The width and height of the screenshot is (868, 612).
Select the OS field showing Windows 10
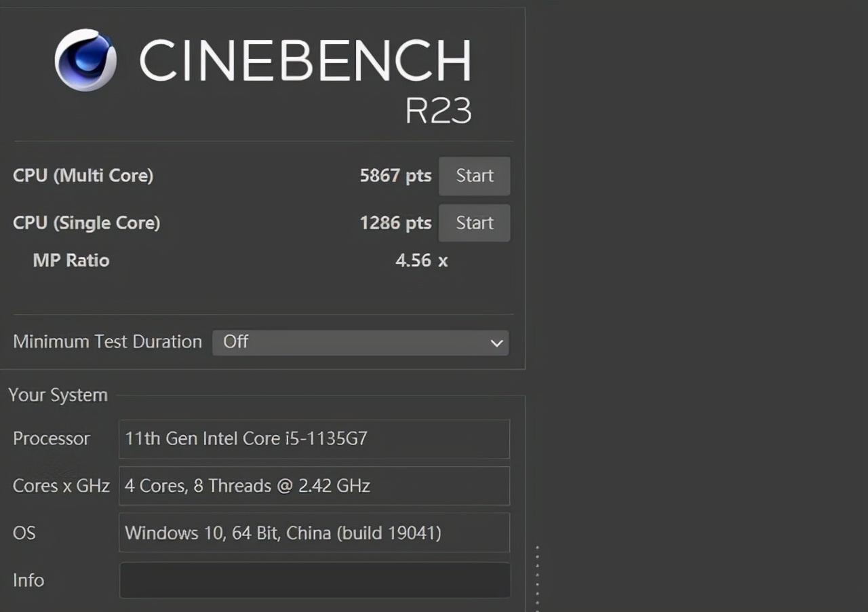[314, 533]
